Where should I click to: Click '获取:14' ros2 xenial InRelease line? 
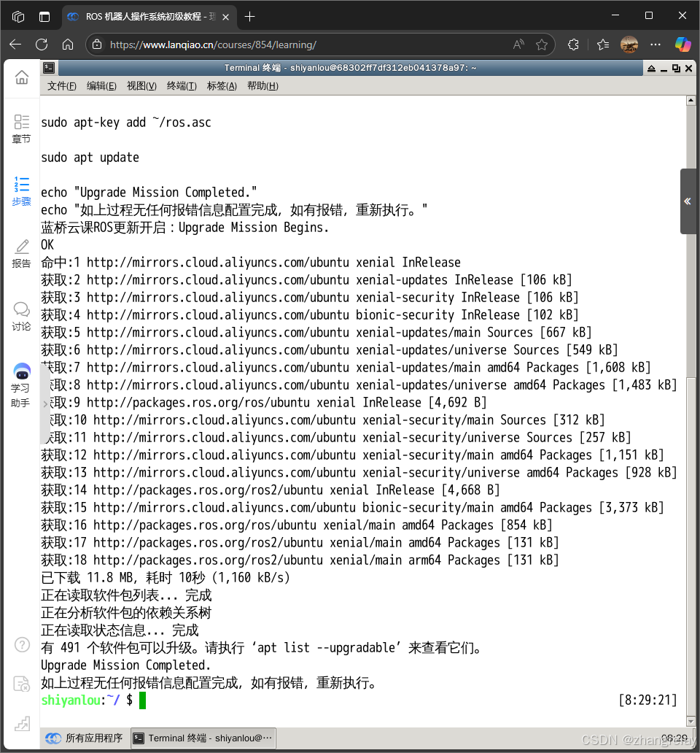(x=271, y=490)
